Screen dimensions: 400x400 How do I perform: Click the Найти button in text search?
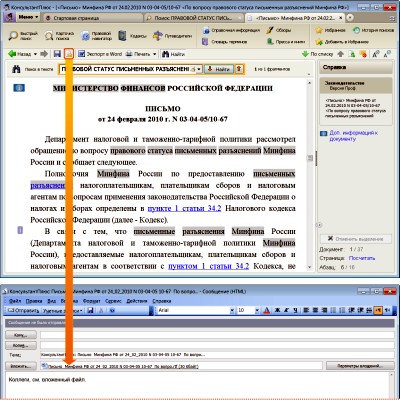tap(219, 69)
